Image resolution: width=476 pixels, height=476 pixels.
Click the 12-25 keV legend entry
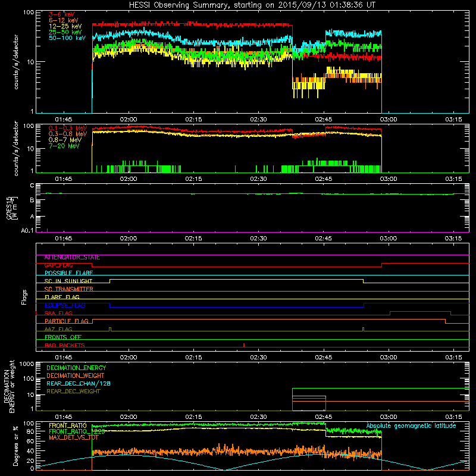[65, 26]
